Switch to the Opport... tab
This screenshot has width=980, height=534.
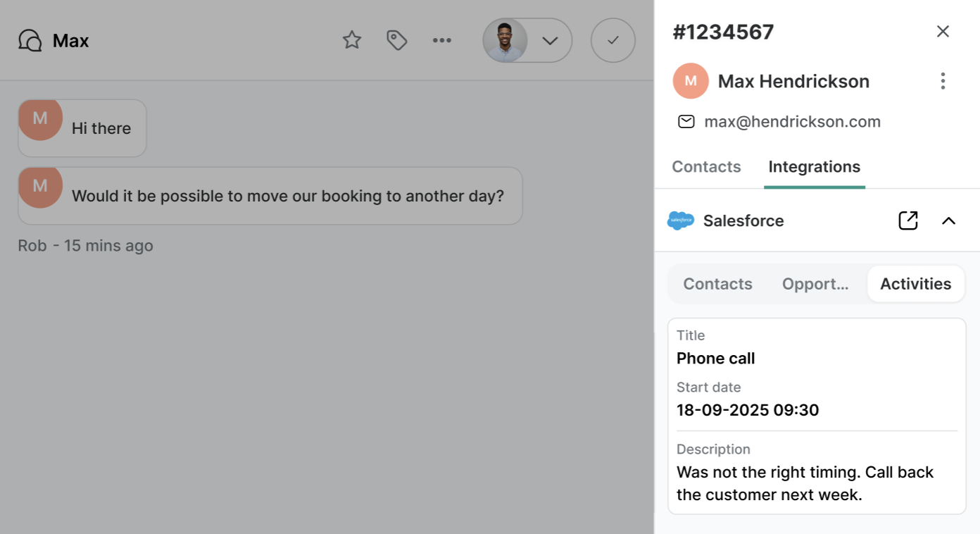(x=815, y=284)
